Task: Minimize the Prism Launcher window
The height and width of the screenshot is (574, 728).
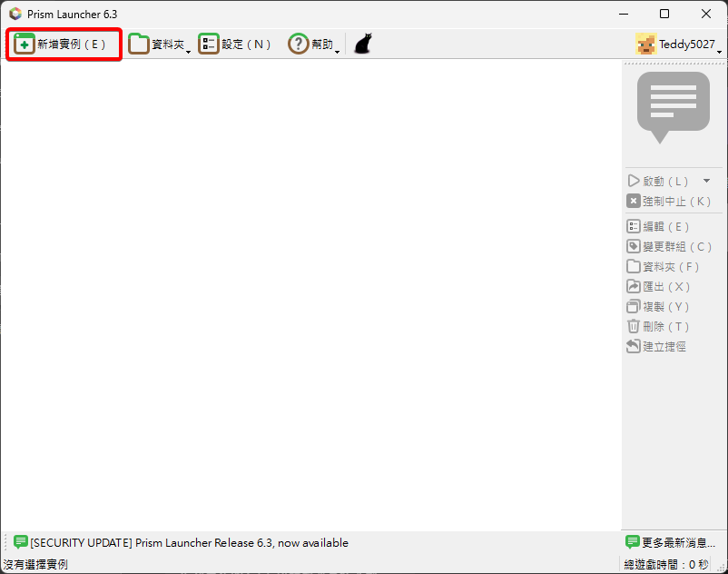Action: pos(624,14)
